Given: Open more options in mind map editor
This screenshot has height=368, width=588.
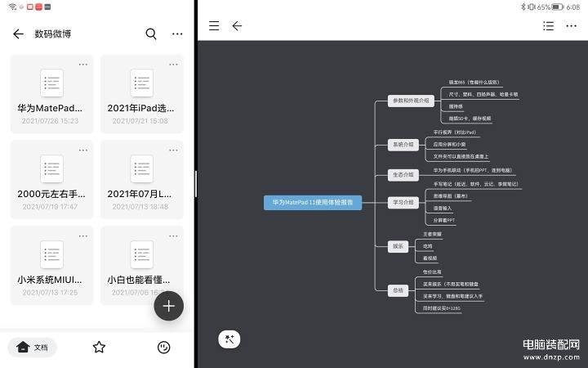Looking at the screenshot, I should pos(571,25).
